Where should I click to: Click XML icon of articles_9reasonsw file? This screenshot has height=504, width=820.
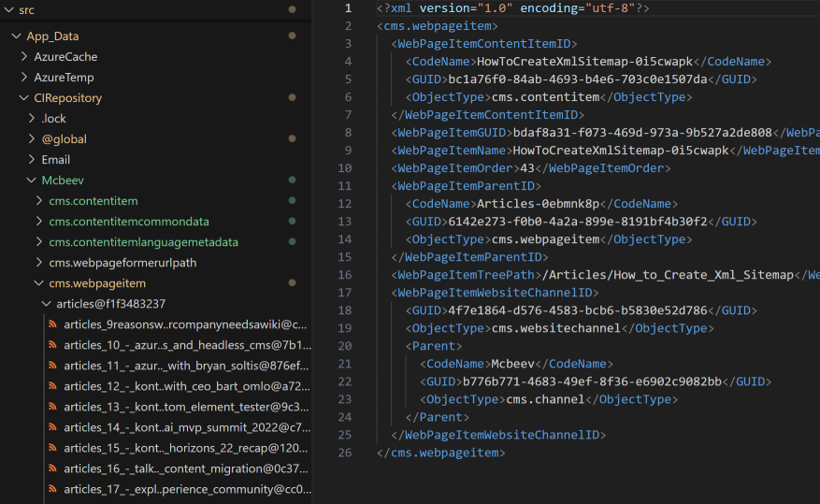tap(52, 324)
